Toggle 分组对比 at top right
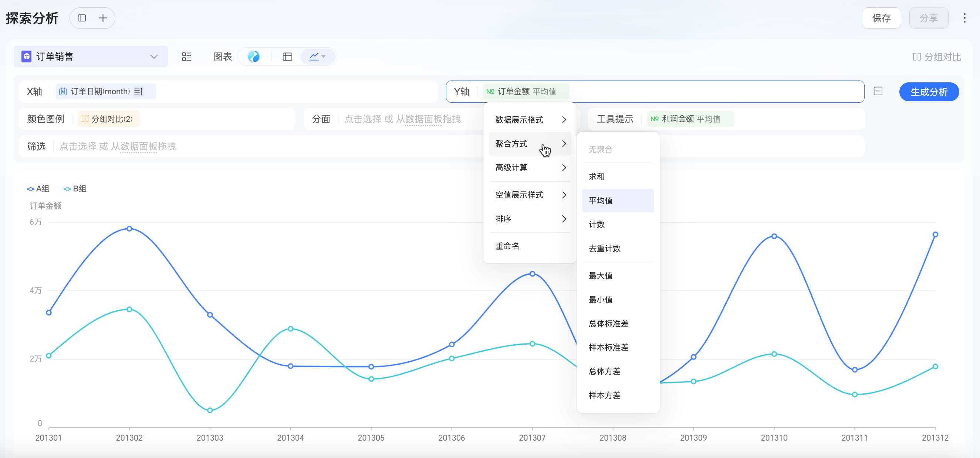This screenshot has height=458, width=980. pos(937,57)
